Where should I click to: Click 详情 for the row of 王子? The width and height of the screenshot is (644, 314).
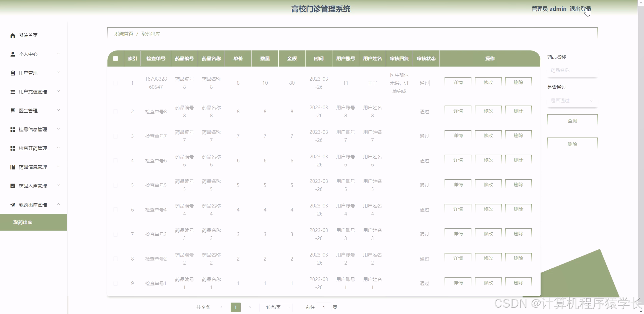458,82
